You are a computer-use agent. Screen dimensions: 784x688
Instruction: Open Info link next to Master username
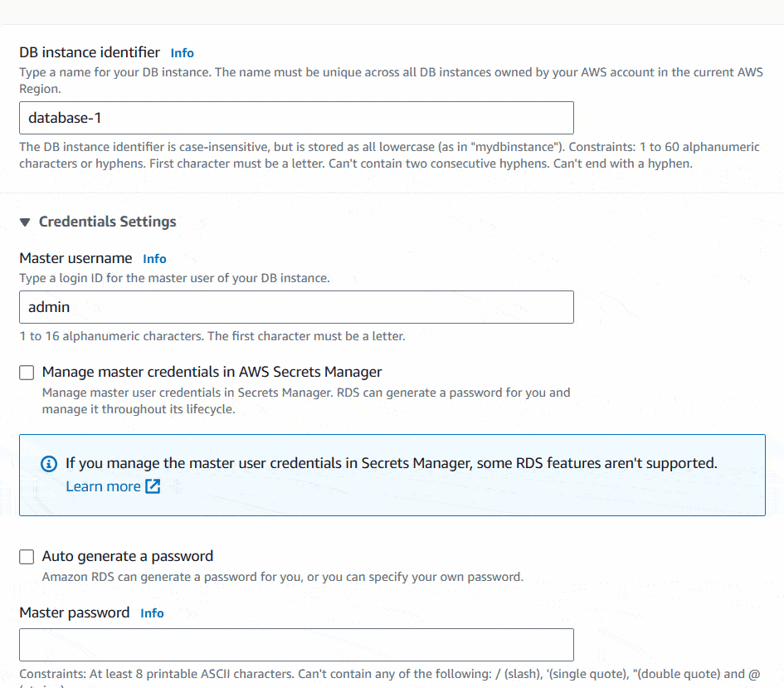pos(154,259)
